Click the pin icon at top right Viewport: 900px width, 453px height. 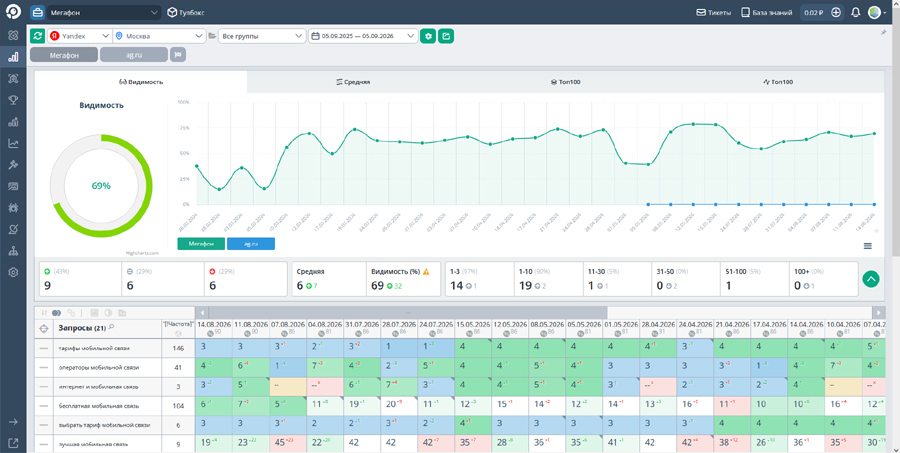883,33
